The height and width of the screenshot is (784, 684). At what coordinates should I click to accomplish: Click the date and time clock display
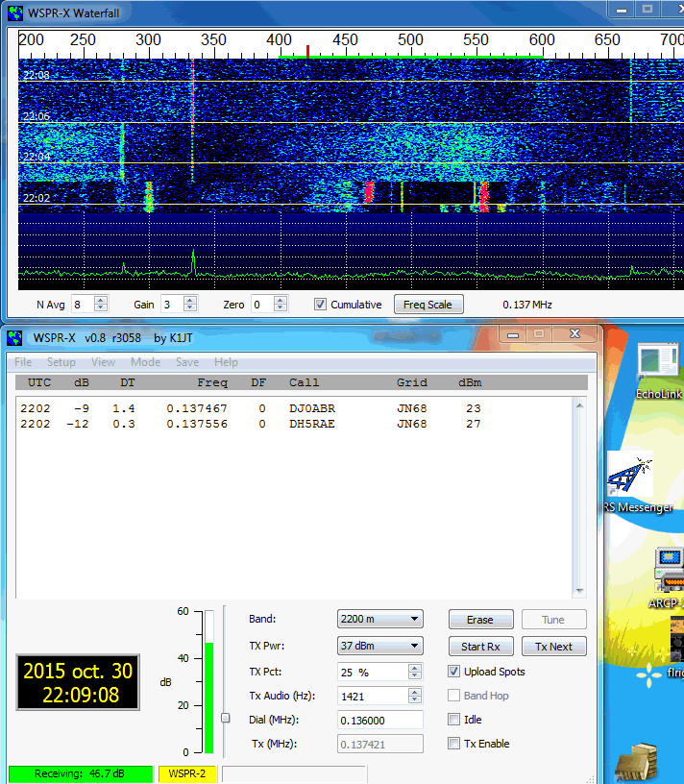pyautogui.click(x=78, y=682)
